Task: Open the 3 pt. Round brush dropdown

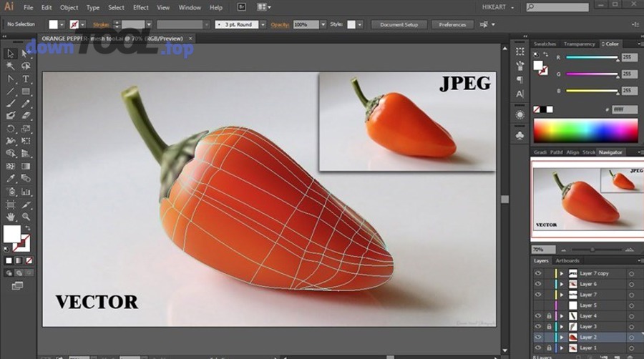Action: pos(263,24)
